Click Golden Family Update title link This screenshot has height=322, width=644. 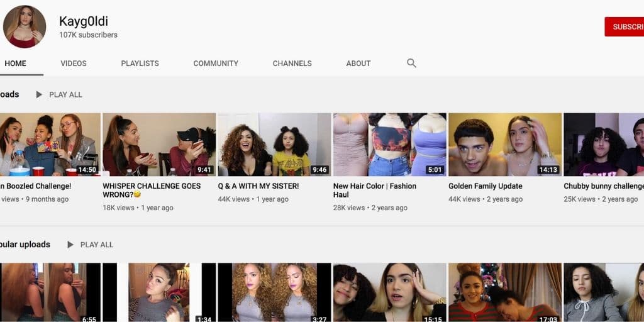tap(486, 186)
